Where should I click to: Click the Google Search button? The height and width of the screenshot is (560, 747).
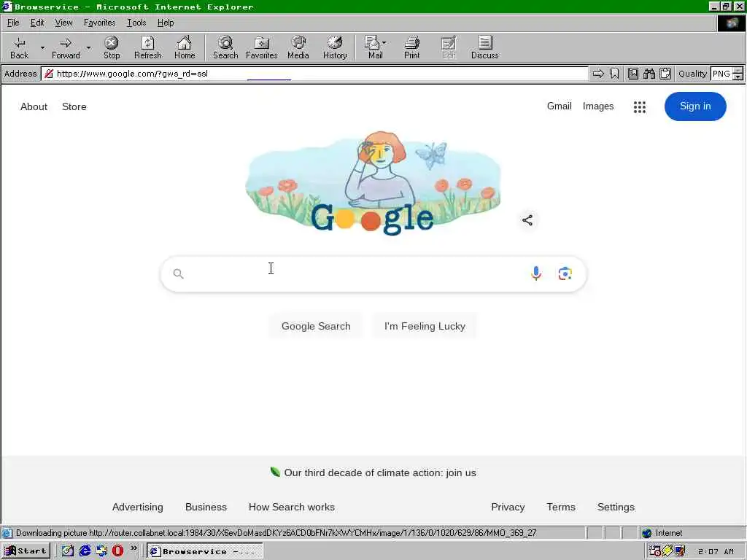point(316,326)
